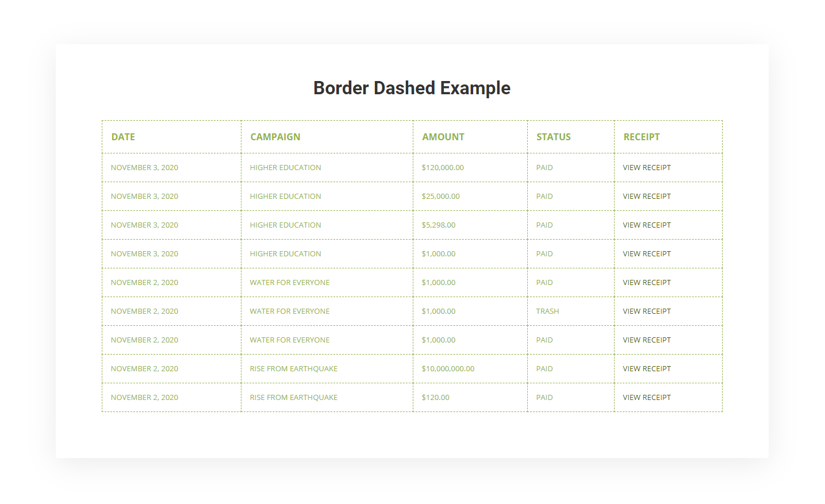Click the Status column header
Viewport: 825px width, 504px height.
[x=553, y=137]
